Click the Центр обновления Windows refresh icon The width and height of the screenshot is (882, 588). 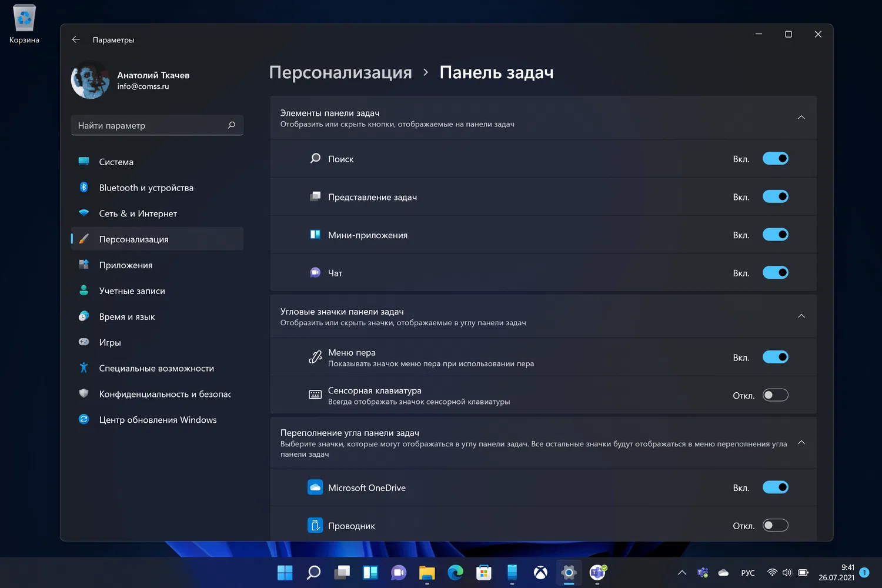click(x=83, y=419)
